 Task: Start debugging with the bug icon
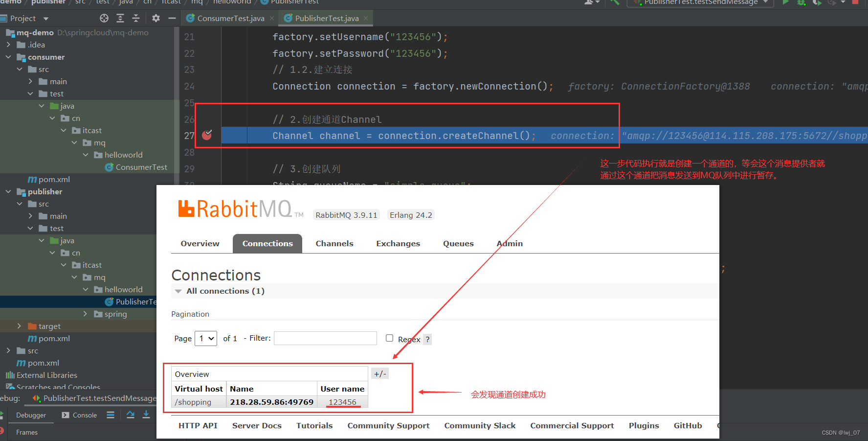pos(801,3)
